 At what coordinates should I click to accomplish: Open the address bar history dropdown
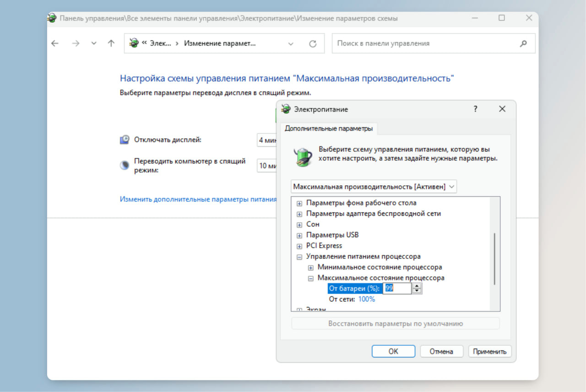[290, 44]
